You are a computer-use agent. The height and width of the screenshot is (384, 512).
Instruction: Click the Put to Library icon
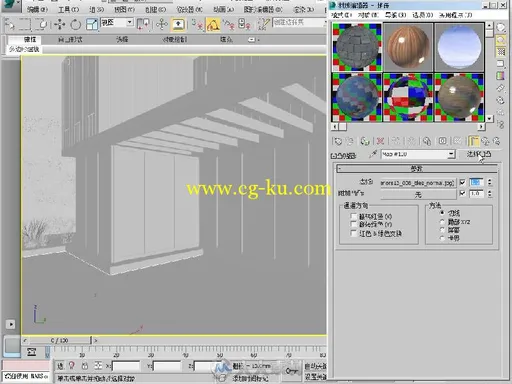(x=427, y=141)
